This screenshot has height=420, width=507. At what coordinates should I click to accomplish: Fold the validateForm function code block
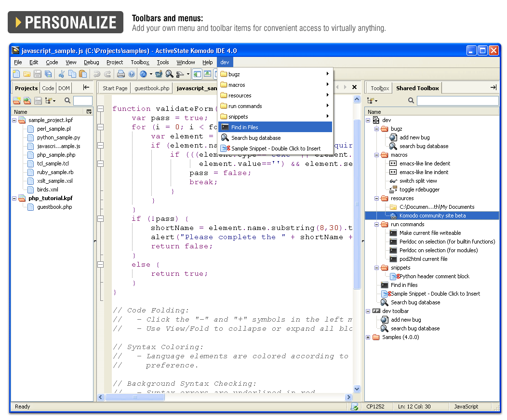pyautogui.click(x=101, y=108)
